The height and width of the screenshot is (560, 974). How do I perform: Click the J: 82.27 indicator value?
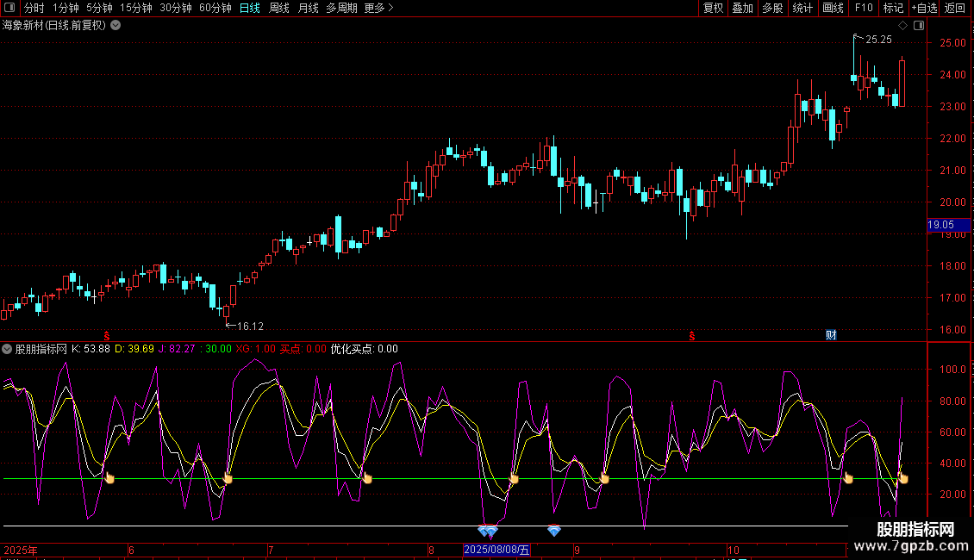point(177,349)
